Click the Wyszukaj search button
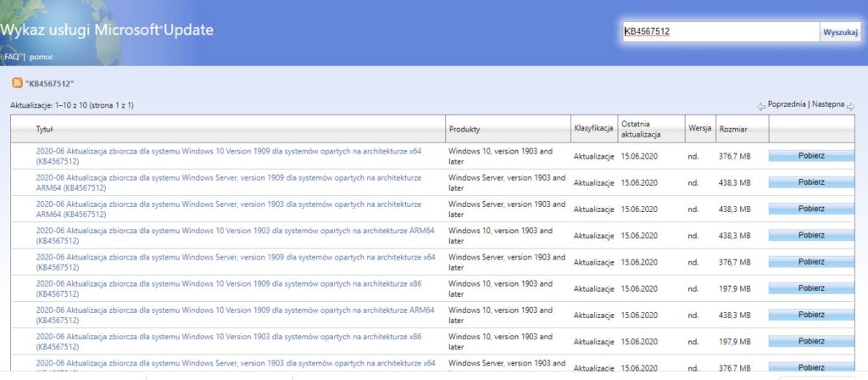This screenshot has width=868, height=380. (x=840, y=32)
